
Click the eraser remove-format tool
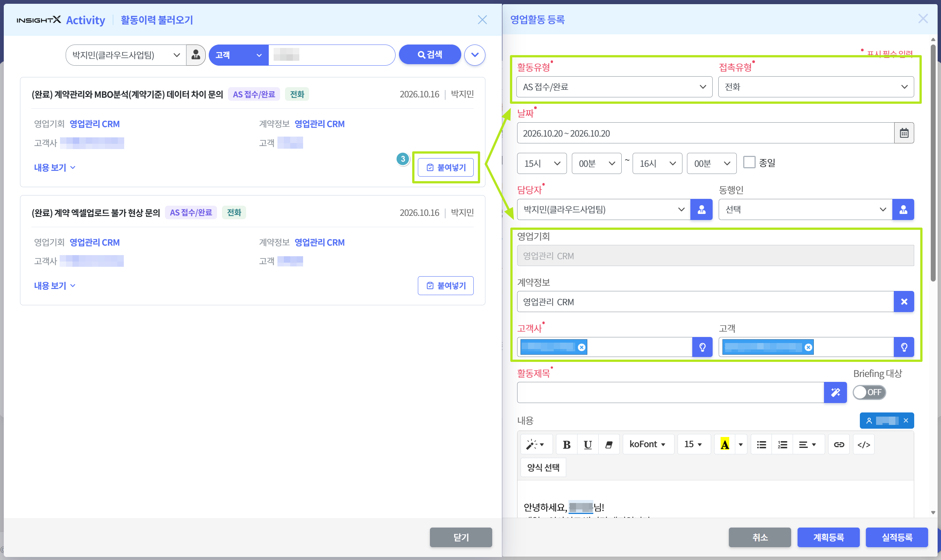[609, 445]
